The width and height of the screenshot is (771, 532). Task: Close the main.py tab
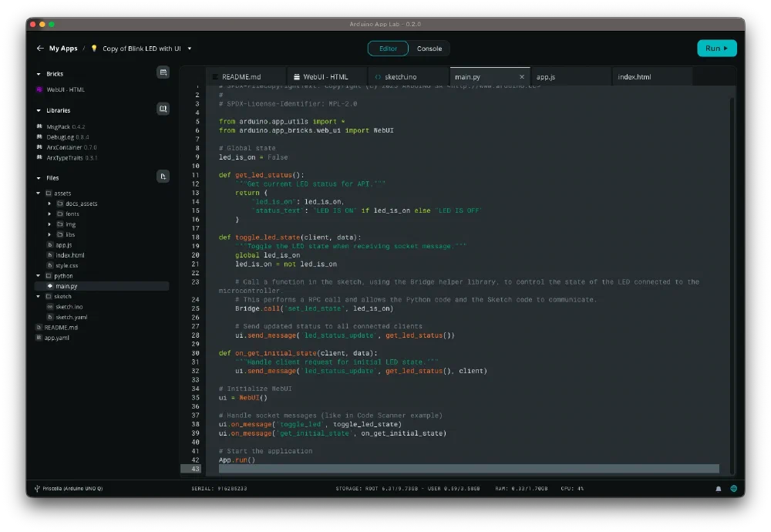point(522,77)
